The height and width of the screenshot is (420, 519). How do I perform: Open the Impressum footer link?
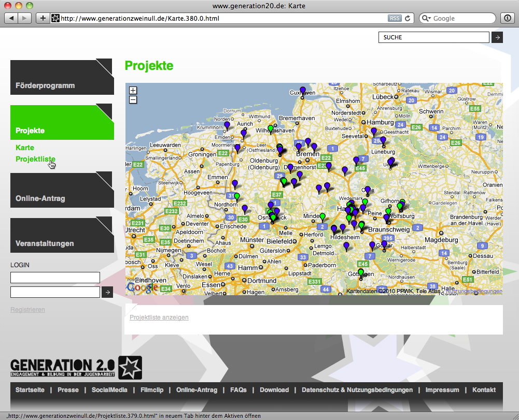click(442, 390)
